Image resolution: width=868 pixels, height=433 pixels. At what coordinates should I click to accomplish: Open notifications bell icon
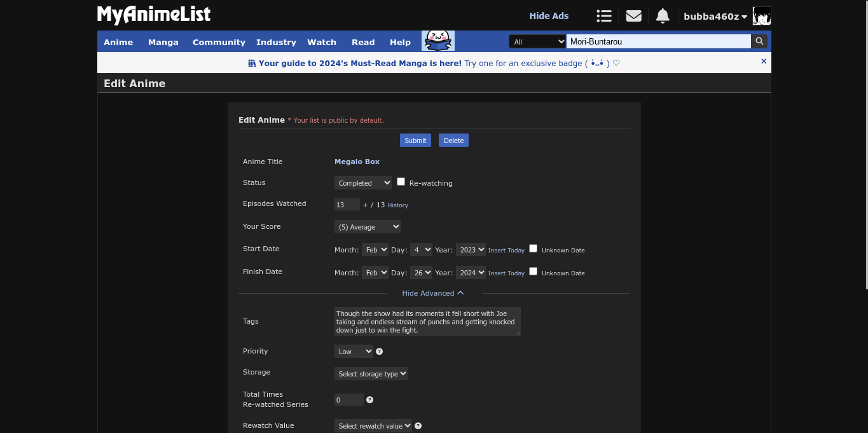pos(663,16)
